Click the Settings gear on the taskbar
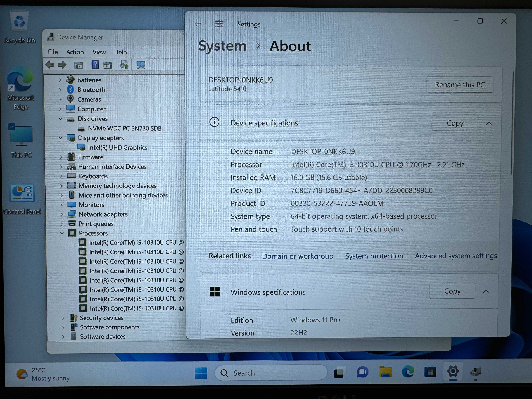532x399 pixels. (x=453, y=371)
